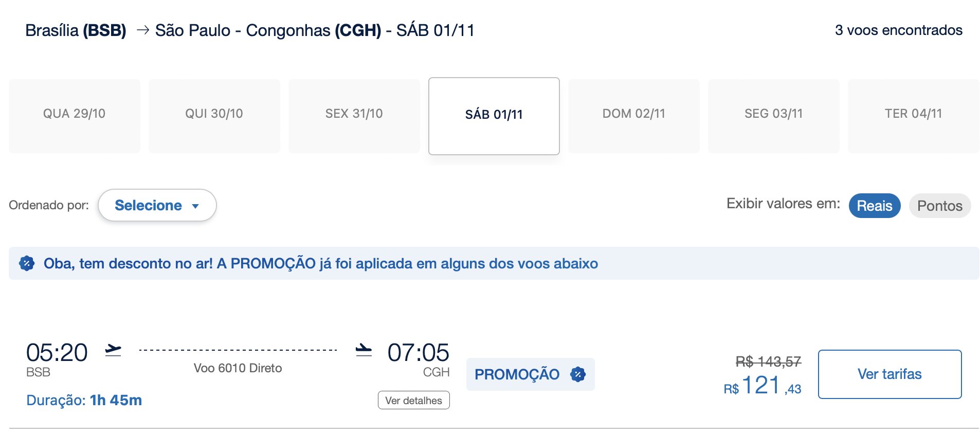
Task: Click the landing airplane icon beside 07:05
Action: tap(364, 350)
